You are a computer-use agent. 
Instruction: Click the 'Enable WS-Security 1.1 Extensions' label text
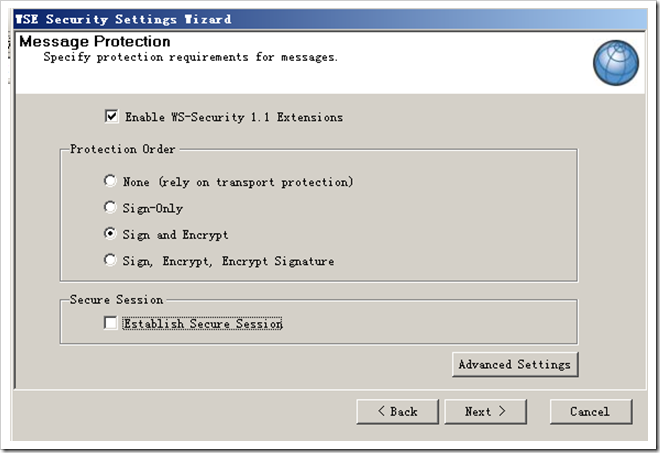(233, 118)
